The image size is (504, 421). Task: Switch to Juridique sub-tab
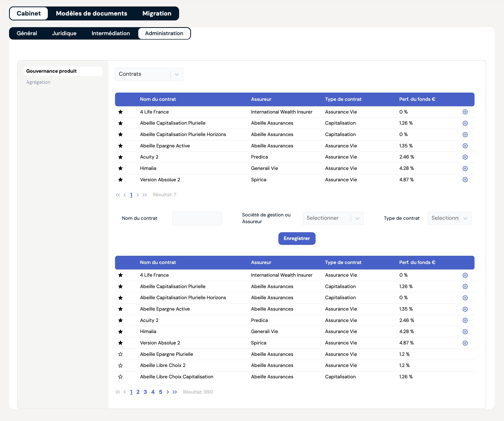pos(64,33)
